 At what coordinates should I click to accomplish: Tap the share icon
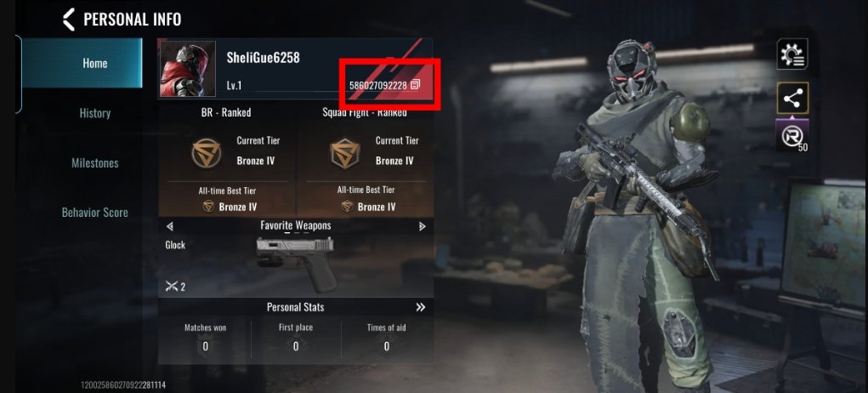pos(792,99)
